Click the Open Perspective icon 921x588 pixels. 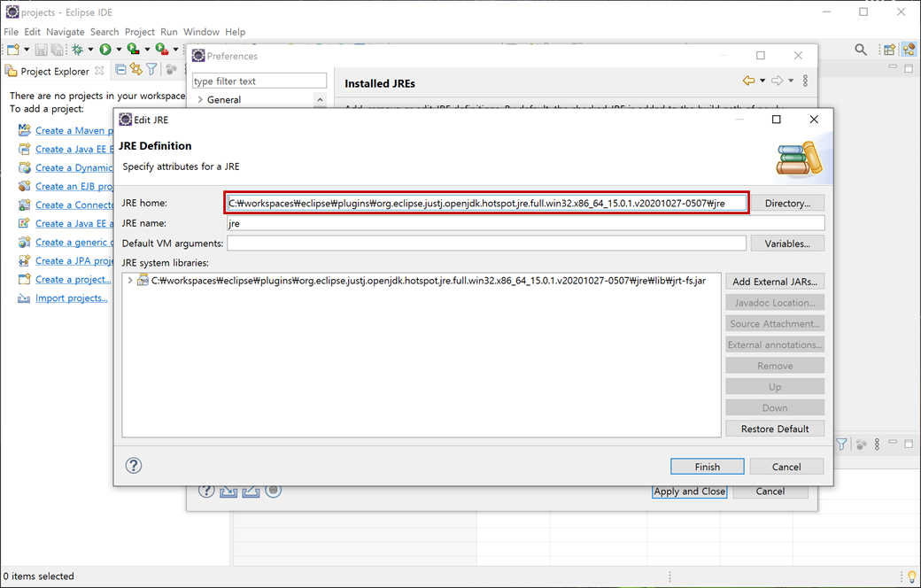889,50
